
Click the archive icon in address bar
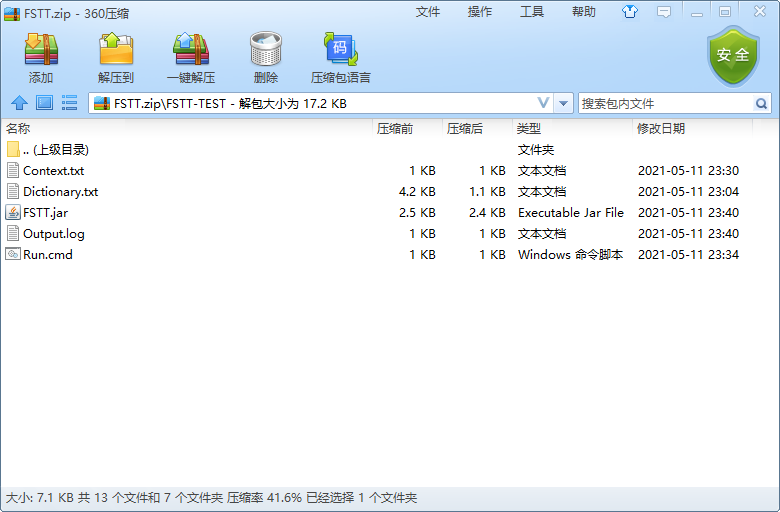(x=102, y=103)
